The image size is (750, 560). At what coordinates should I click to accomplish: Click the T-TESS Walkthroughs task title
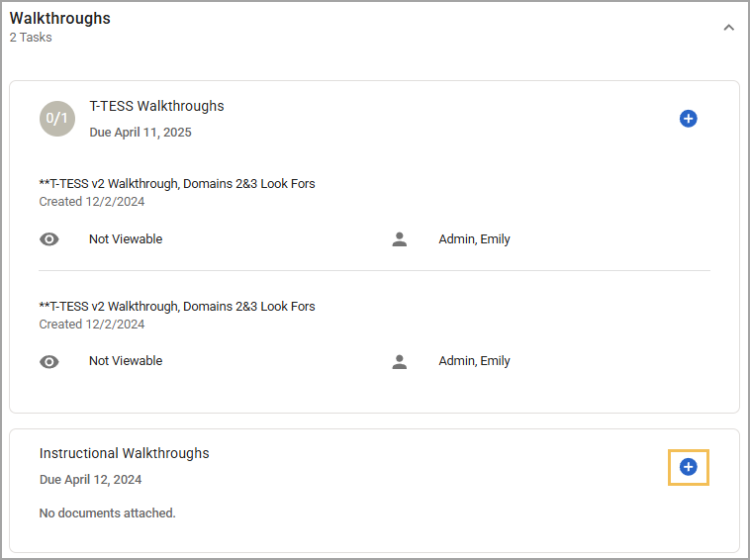(x=156, y=106)
